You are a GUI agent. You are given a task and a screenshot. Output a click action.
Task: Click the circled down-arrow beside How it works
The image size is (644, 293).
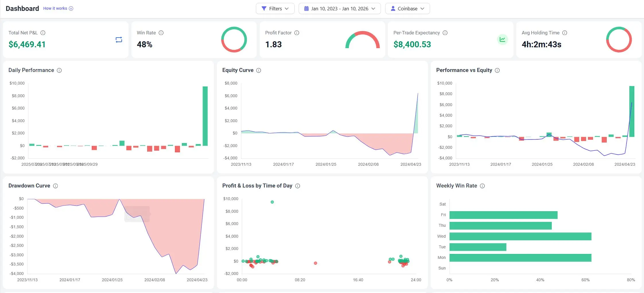(x=71, y=8)
